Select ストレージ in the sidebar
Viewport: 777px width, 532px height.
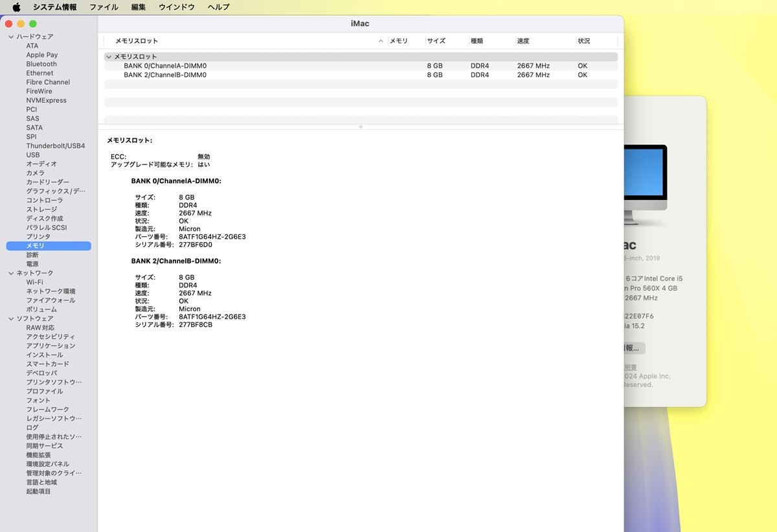[x=41, y=209]
